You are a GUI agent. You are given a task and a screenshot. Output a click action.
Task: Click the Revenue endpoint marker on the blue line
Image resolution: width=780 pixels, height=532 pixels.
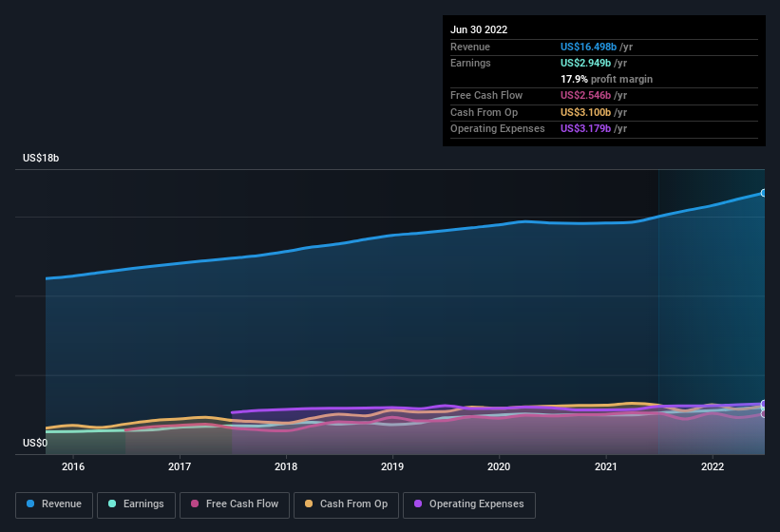coord(764,193)
